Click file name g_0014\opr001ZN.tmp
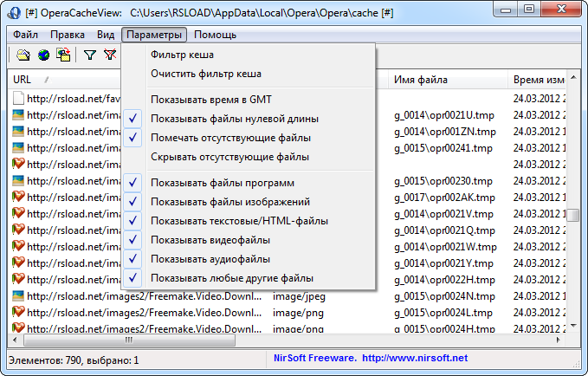 coord(445,132)
